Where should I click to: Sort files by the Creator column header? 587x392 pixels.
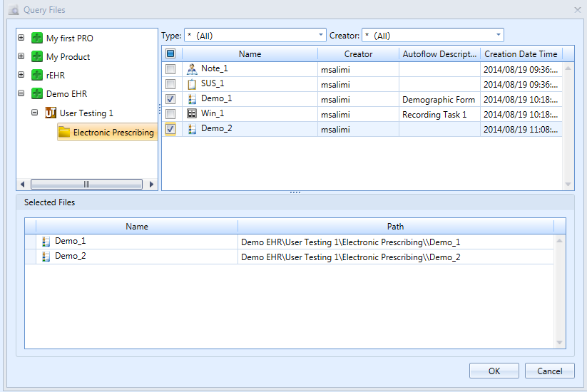click(358, 54)
